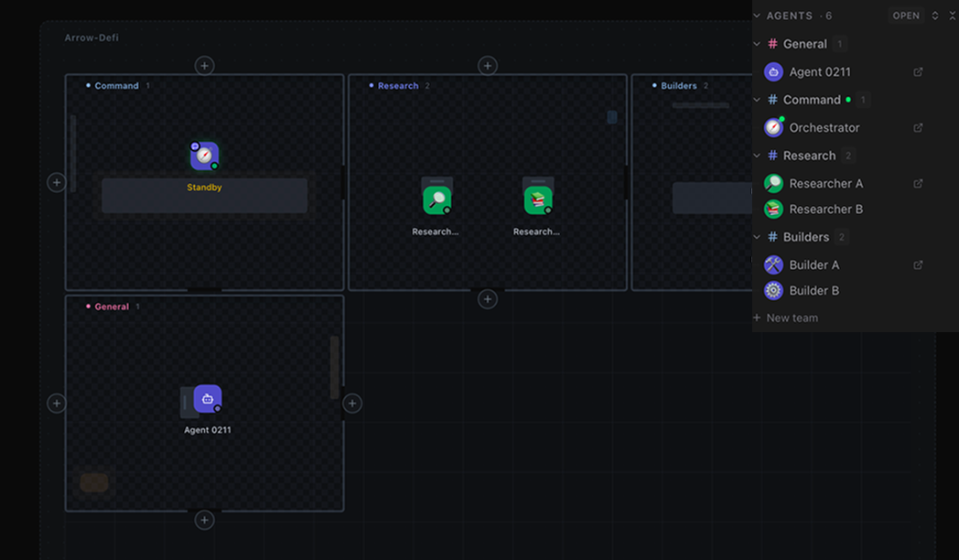Click the Researcher B avatar in the sidebar

(773, 209)
